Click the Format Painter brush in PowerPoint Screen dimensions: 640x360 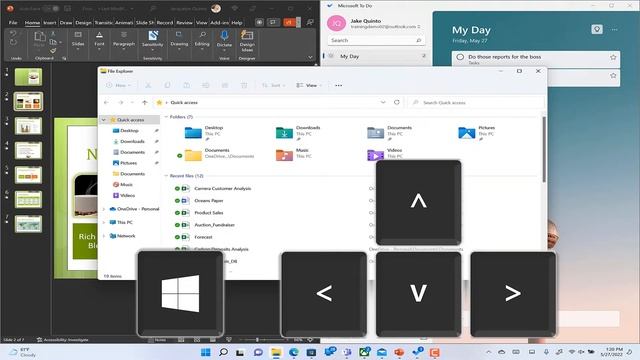(x=53, y=51)
